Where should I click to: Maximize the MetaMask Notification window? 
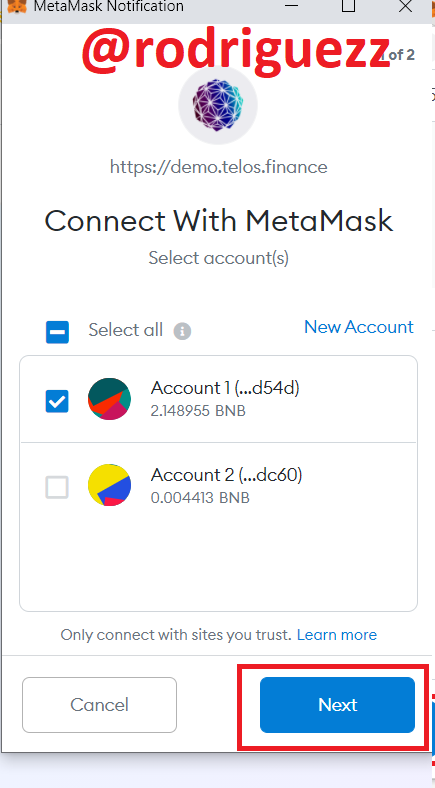point(348,6)
